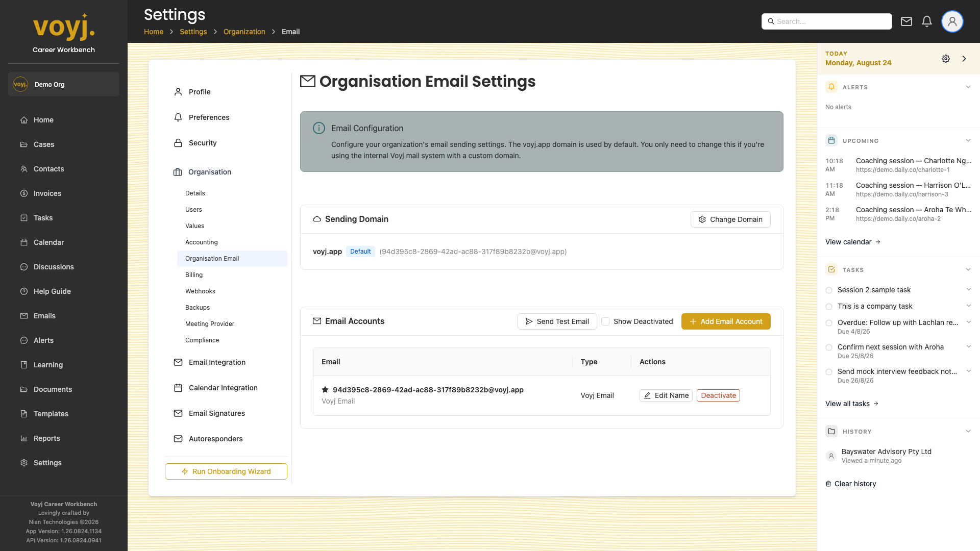The height and width of the screenshot is (551, 980).
Task: Mark 'Send mock interview feedback' task complete
Action: [829, 372]
